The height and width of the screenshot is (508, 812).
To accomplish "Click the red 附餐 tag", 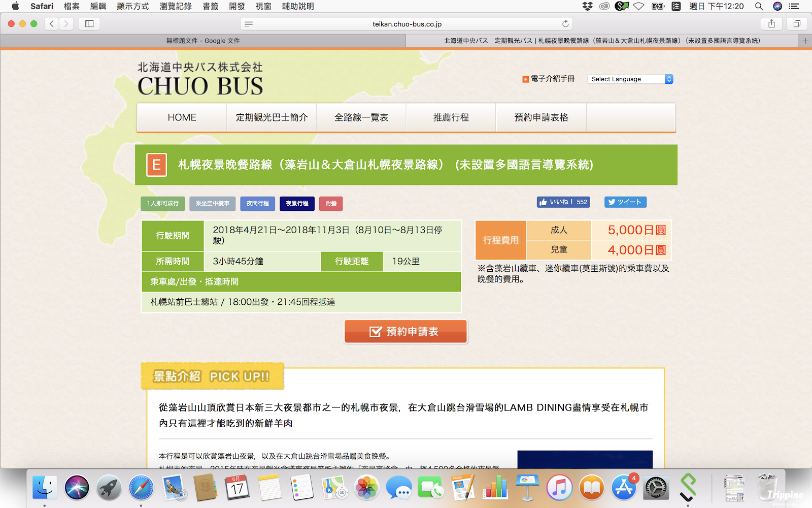I will [x=331, y=204].
